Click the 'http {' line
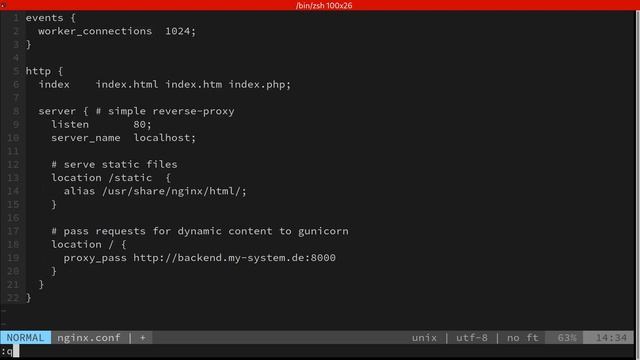 click(44, 71)
